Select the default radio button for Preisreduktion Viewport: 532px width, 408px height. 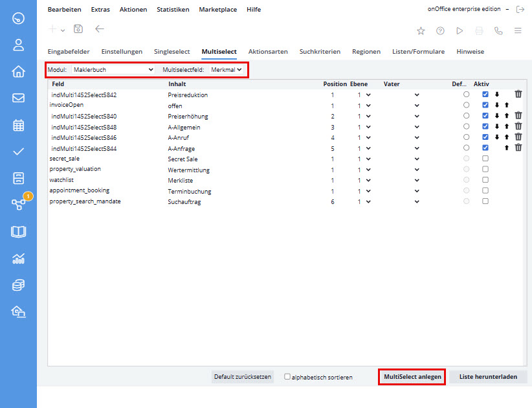click(x=466, y=95)
